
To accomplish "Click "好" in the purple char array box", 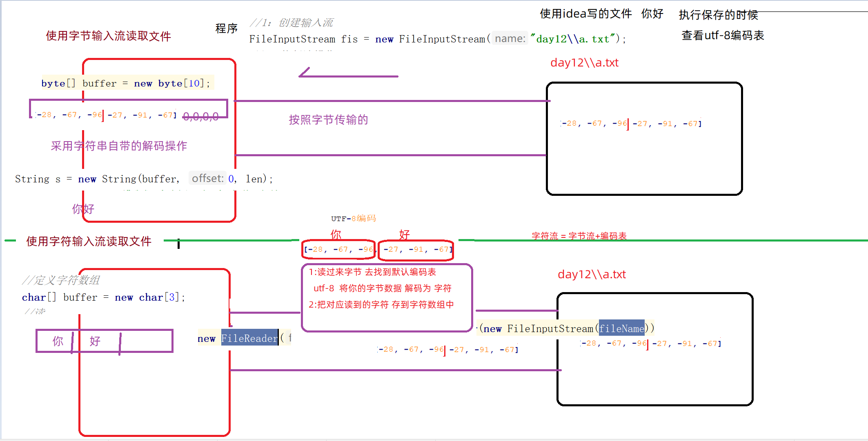I will coord(95,341).
